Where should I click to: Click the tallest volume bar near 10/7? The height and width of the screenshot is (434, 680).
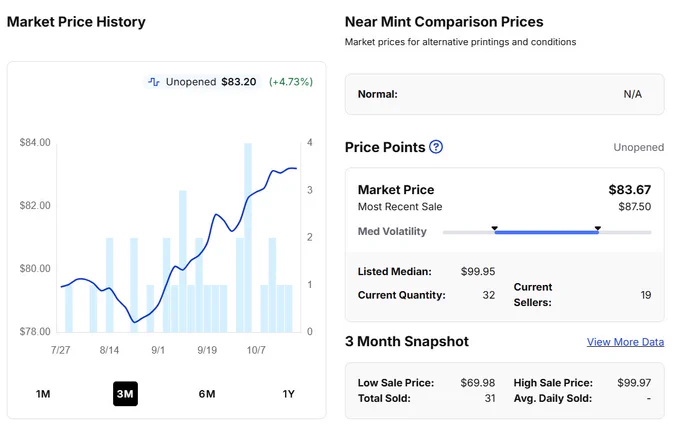[x=248, y=238]
